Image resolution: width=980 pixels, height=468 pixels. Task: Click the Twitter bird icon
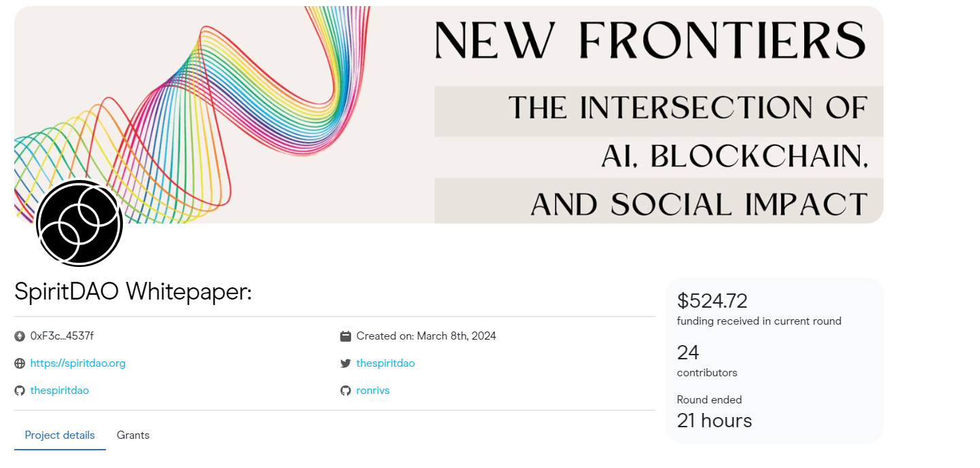345,363
